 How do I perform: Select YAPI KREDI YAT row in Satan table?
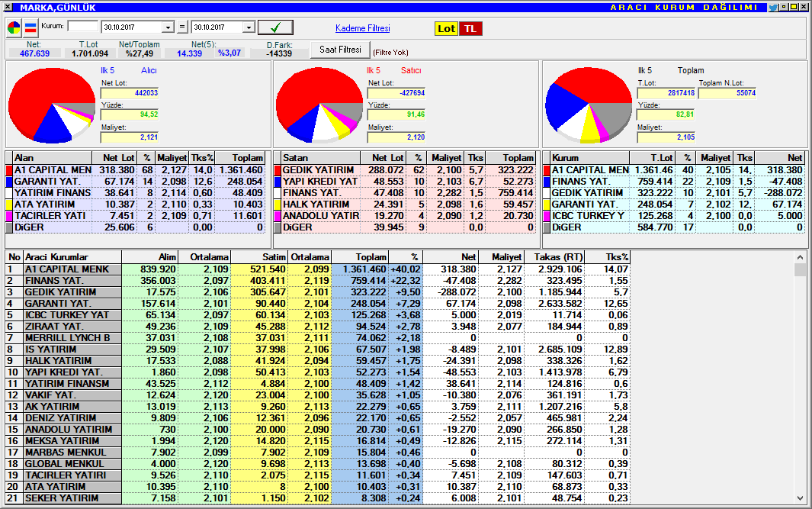(404, 182)
